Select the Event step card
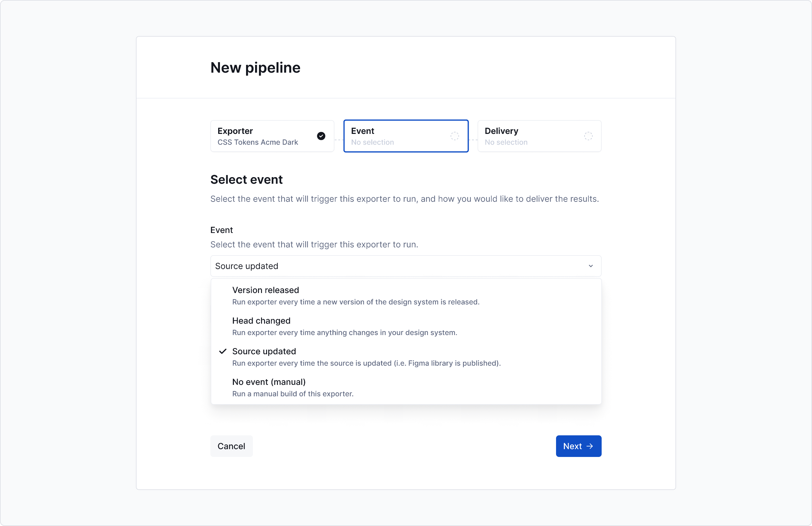 click(406, 136)
